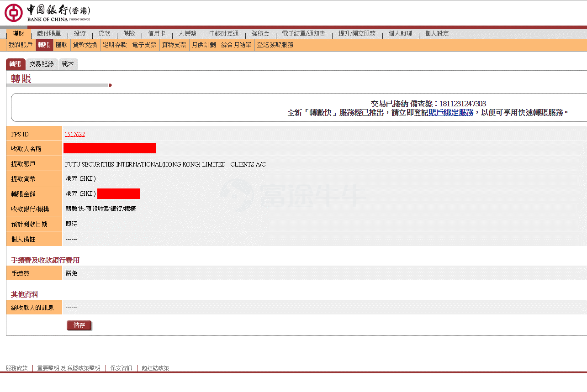Open the 個人設定 menu
This screenshot has height=392, width=587.
click(437, 34)
